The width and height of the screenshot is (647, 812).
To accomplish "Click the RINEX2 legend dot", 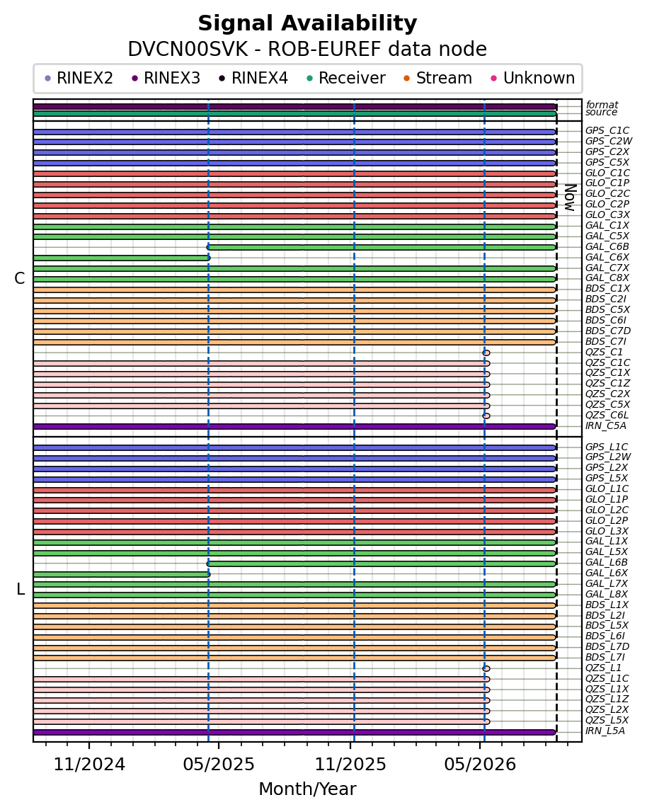I will click(x=48, y=79).
